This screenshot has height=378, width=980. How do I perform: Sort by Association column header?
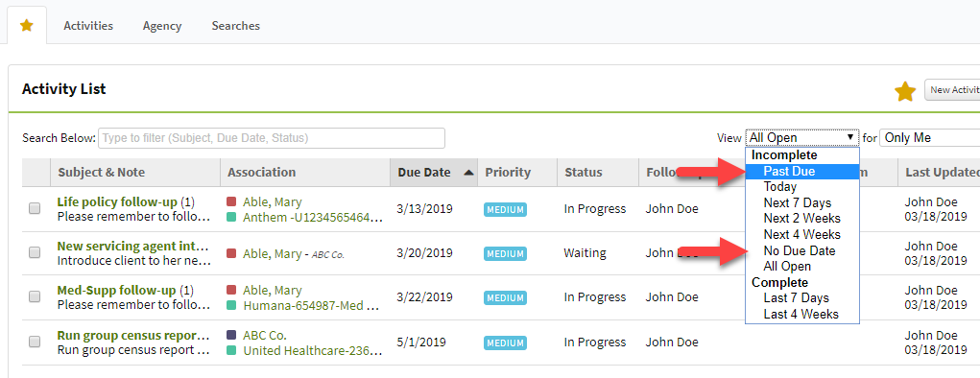coord(305,173)
